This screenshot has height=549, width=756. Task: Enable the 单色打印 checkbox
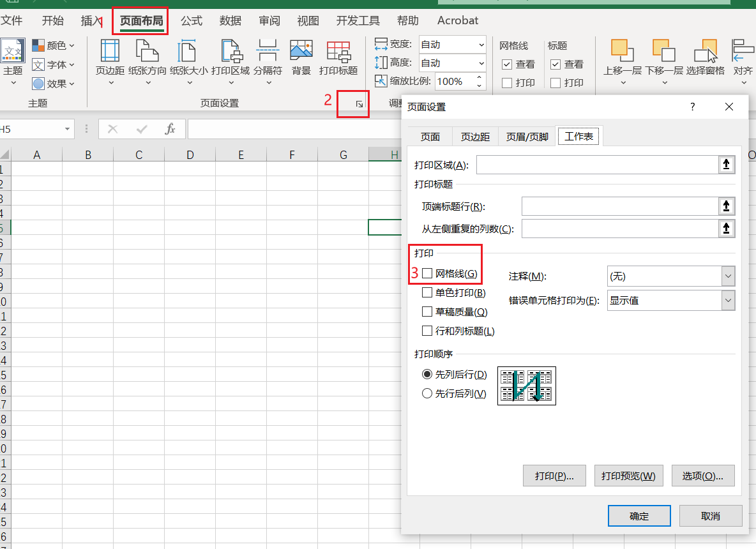click(x=427, y=292)
